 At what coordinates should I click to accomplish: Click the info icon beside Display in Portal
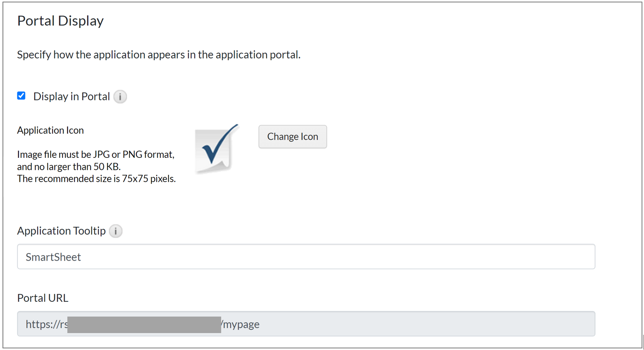point(120,97)
